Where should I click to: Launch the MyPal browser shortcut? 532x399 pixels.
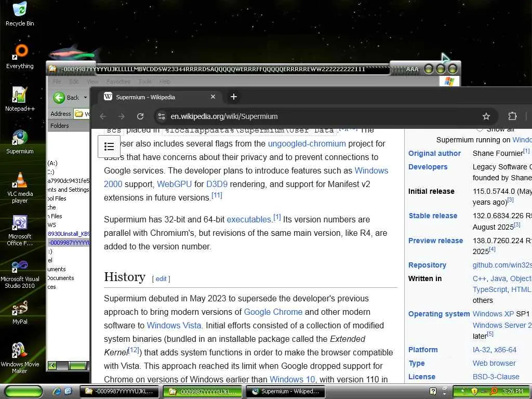[x=20, y=312]
